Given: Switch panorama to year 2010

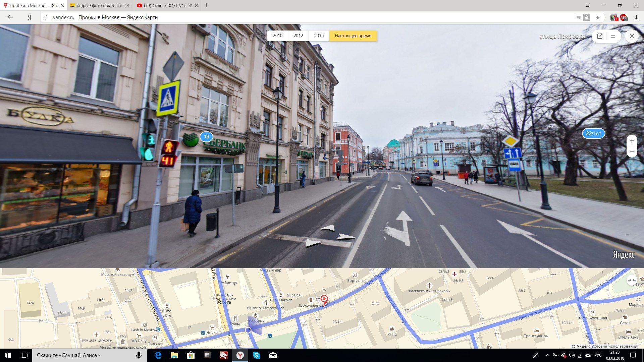Looking at the screenshot, I should pos(277,36).
